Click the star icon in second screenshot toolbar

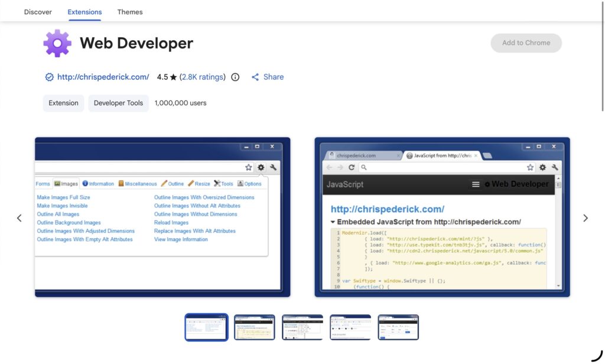(x=530, y=167)
